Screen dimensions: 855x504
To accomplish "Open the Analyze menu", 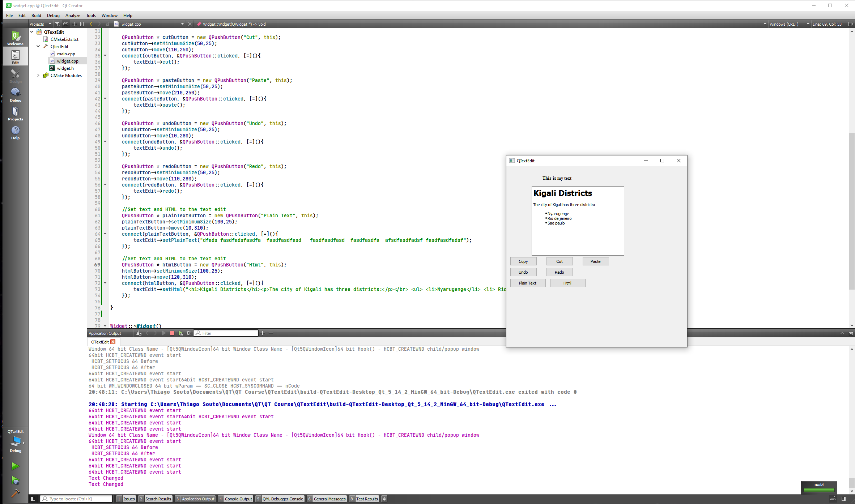I will pos(73,15).
